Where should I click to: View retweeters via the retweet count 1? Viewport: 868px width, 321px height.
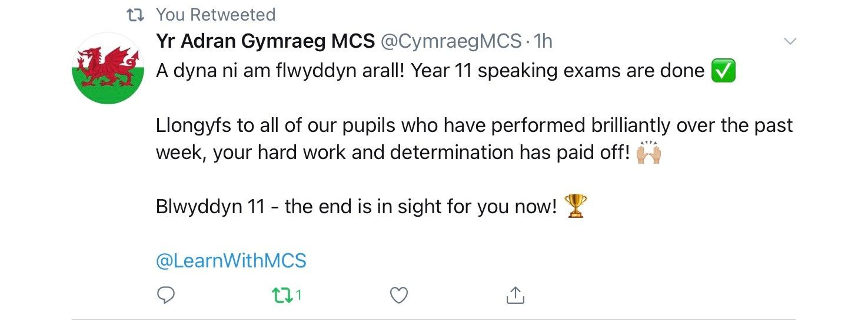coord(298,295)
